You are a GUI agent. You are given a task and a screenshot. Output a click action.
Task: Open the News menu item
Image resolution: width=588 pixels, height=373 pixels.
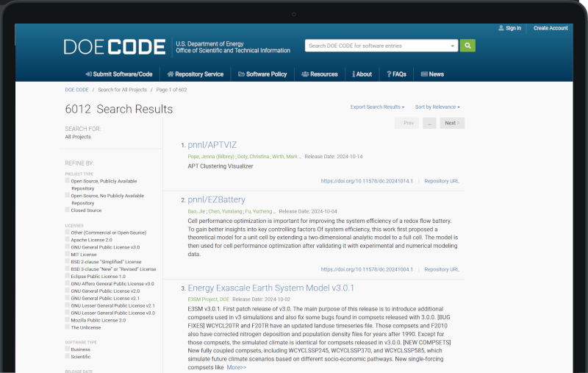tap(432, 74)
